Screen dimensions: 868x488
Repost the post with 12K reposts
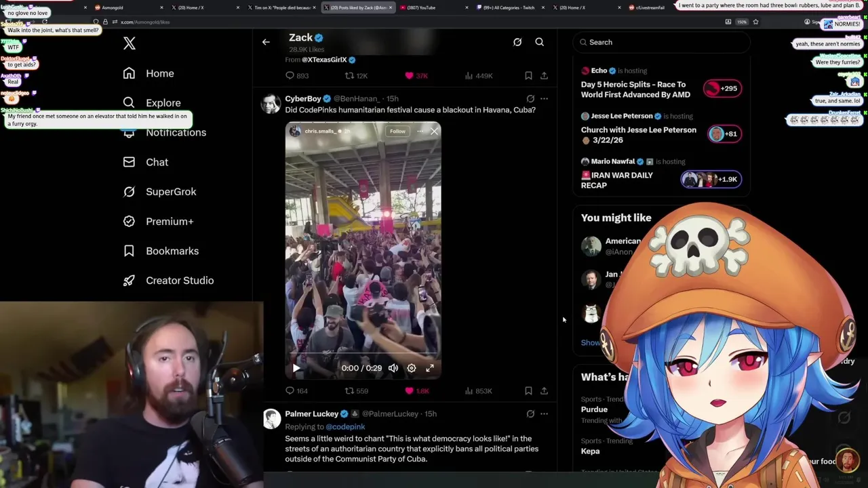pyautogui.click(x=356, y=76)
